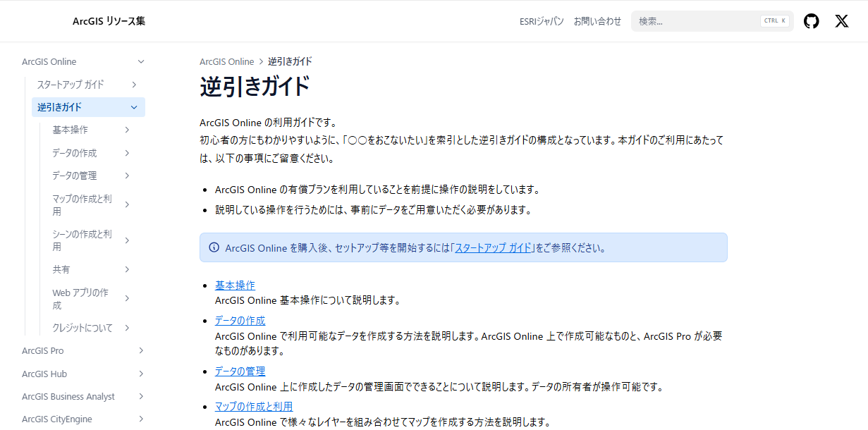The image size is (868, 430).
Task: Expand the データの作成 sidebar chevron
Action: click(127, 153)
